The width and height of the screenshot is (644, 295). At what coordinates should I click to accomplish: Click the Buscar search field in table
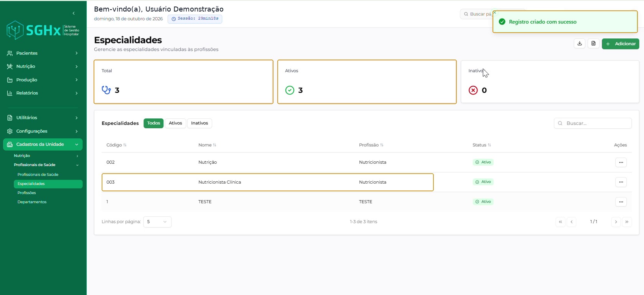click(593, 123)
